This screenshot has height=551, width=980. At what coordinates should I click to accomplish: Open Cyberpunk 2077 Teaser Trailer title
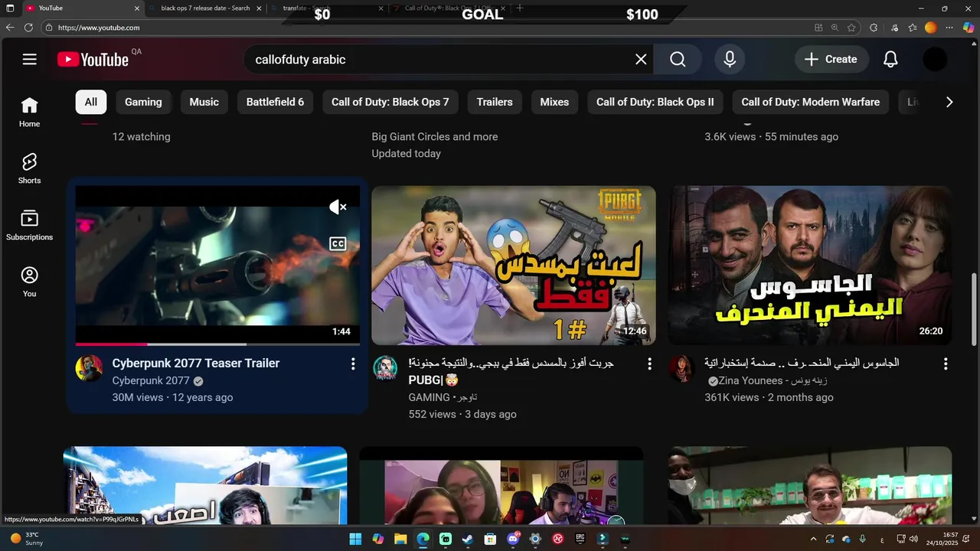pos(196,364)
